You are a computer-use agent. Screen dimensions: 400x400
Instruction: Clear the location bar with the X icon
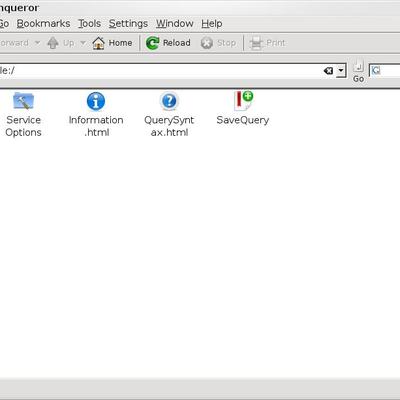pos(328,71)
